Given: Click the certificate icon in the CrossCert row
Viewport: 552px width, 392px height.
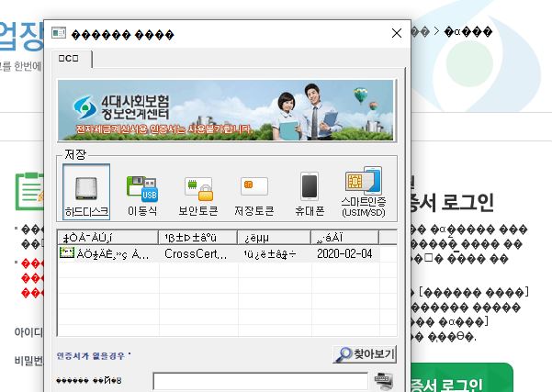Looking at the screenshot, I should coord(67,252).
